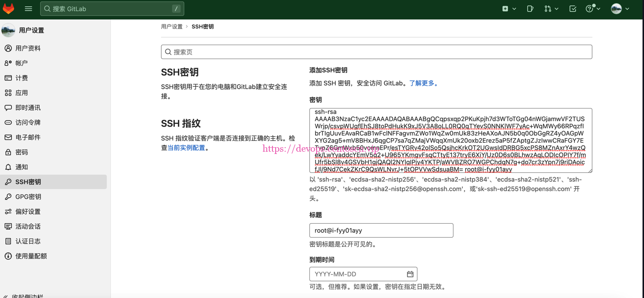The image size is (644, 298).
Task: Click the 当前实例配置 link
Action: [x=187, y=147]
